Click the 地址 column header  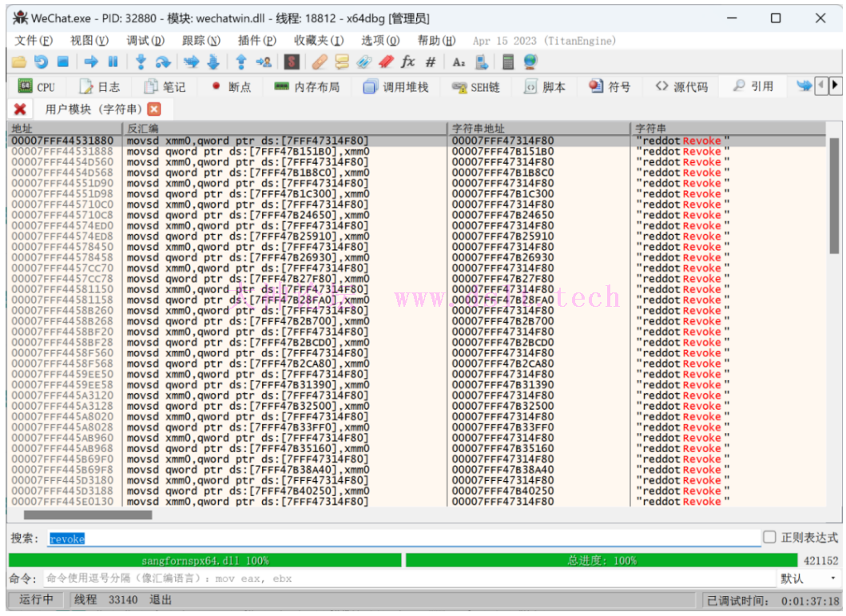coord(65,129)
